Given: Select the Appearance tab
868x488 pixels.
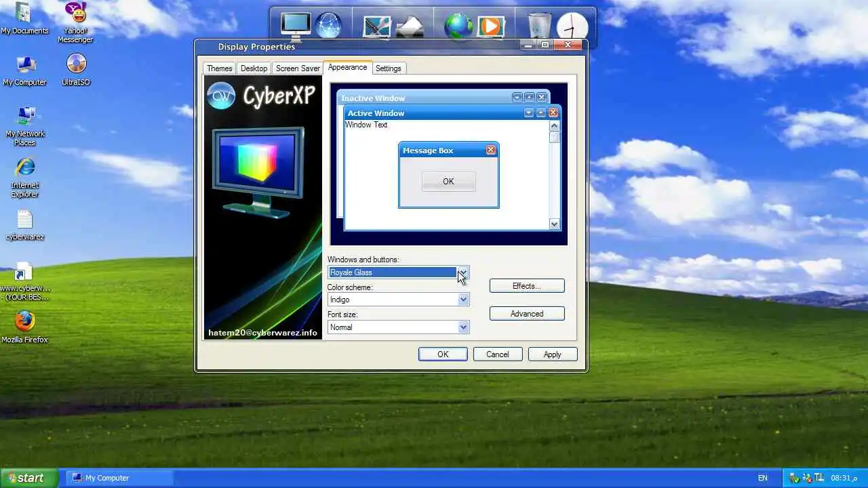Looking at the screenshot, I should (347, 67).
